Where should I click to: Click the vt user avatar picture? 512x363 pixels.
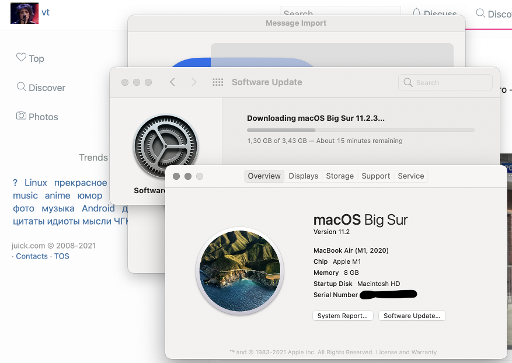click(24, 13)
